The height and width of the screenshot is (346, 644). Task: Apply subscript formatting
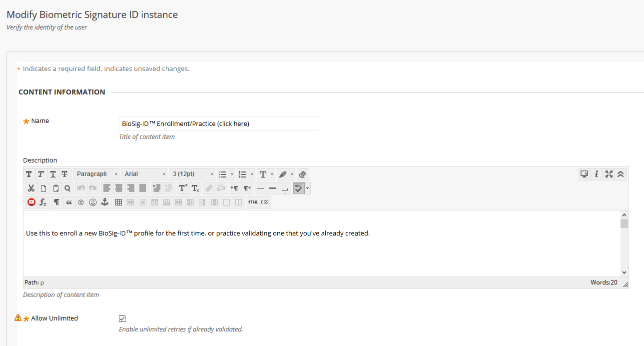(x=195, y=188)
